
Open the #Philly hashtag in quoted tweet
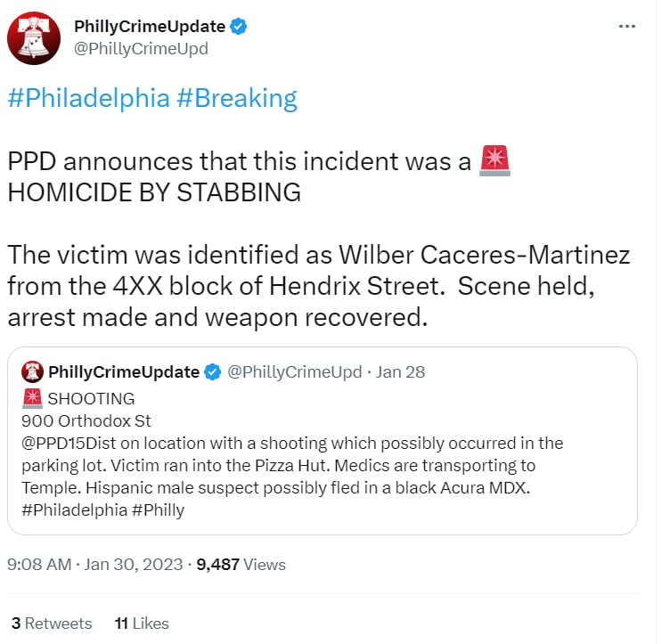(158, 509)
